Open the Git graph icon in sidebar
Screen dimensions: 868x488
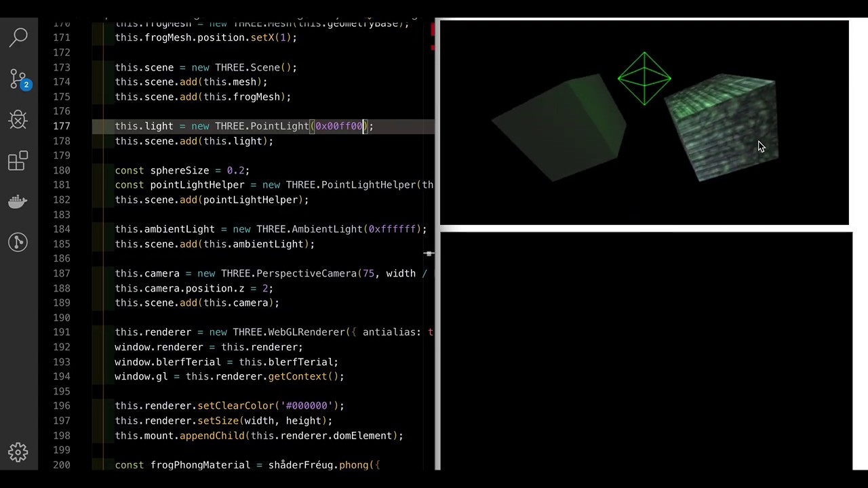(18, 242)
